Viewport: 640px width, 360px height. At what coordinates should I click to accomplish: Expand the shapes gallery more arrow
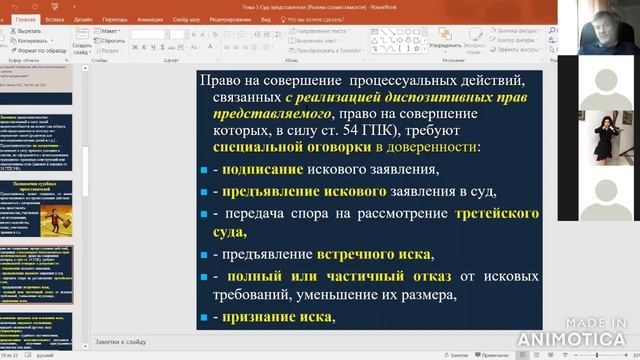pyautogui.click(x=424, y=50)
